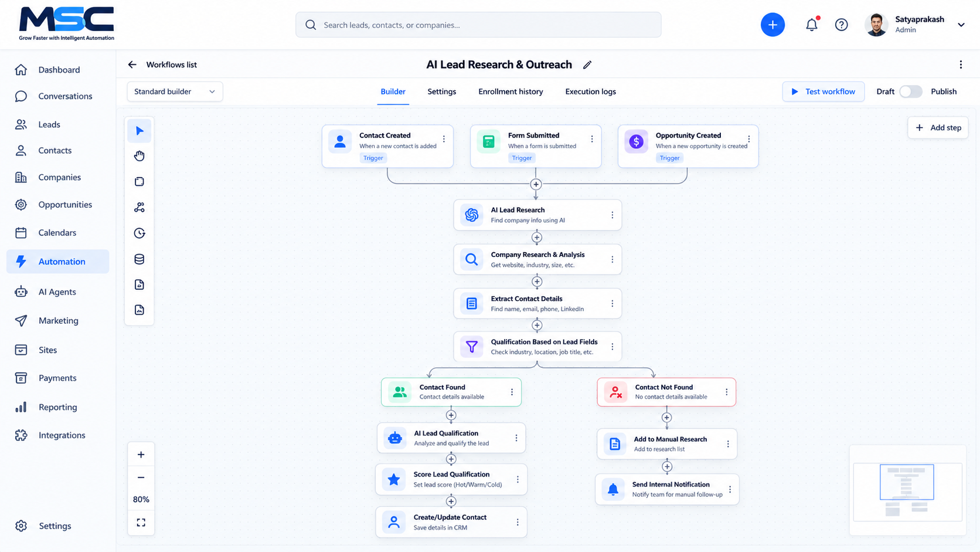Open Opportunities in the sidebar
The width and height of the screenshot is (980, 552).
[x=57, y=205]
